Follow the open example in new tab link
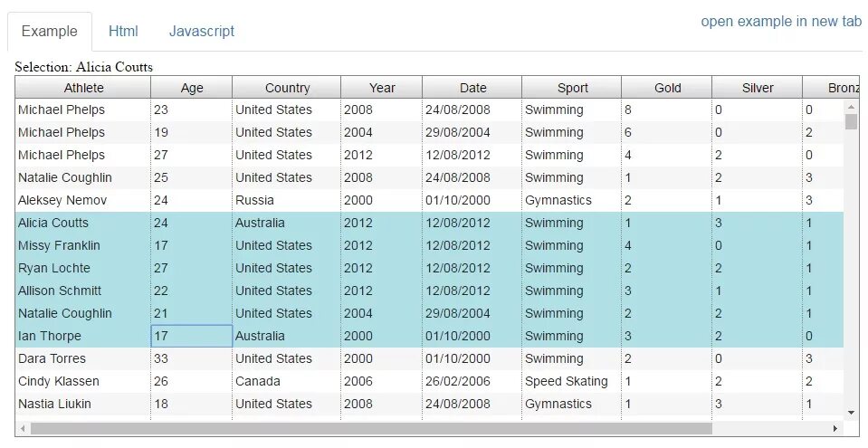Image resolution: width=868 pixels, height=448 pixels. click(x=781, y=22)
